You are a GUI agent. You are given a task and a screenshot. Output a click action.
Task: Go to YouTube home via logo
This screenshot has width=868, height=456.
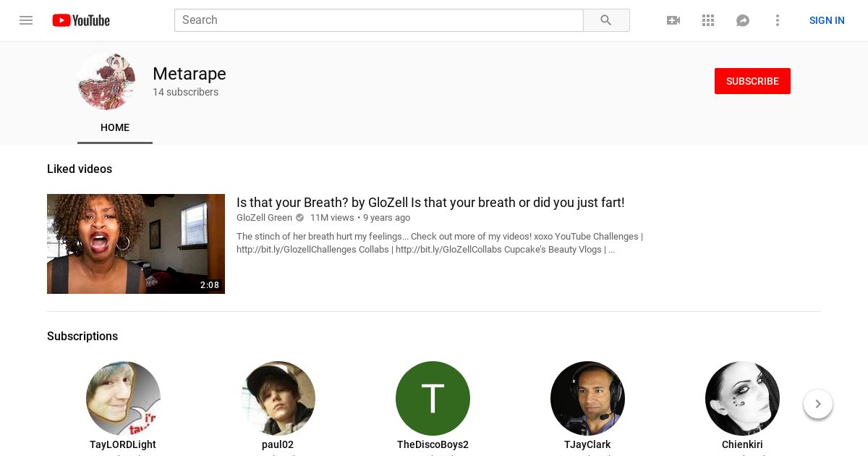(x=81, y=20)
